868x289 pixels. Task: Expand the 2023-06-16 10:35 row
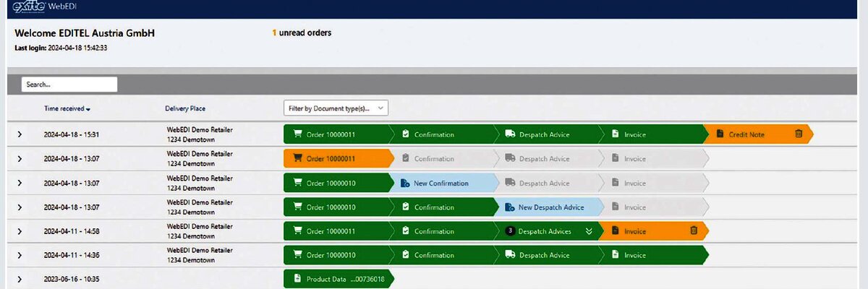pyautogui.click(x=20, y=280)
